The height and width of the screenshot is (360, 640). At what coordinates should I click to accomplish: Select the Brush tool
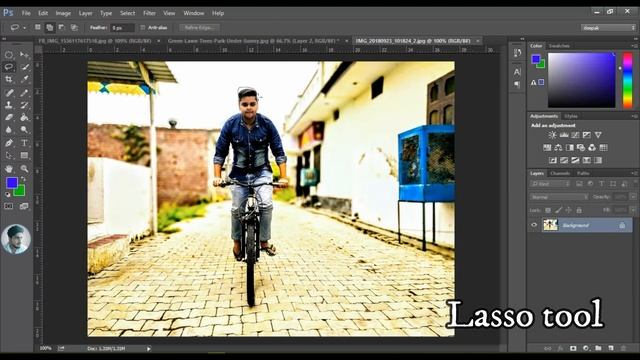(x=24, y=93)
